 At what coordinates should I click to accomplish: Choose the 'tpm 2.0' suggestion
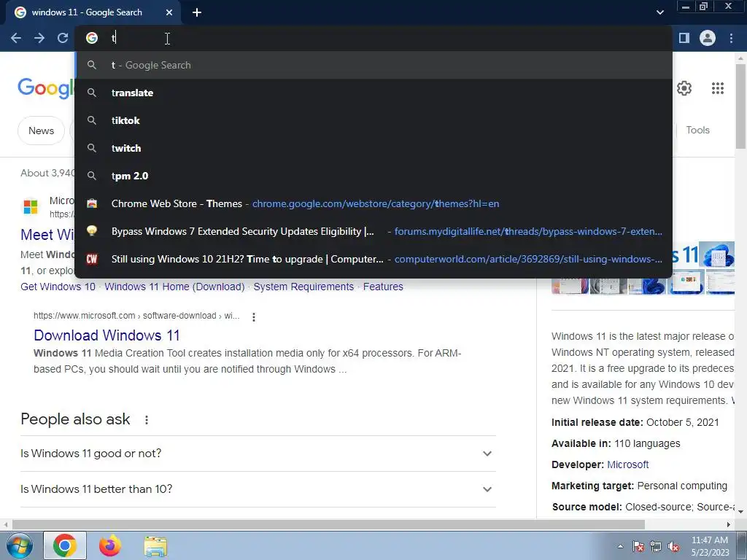coord(373,176)
